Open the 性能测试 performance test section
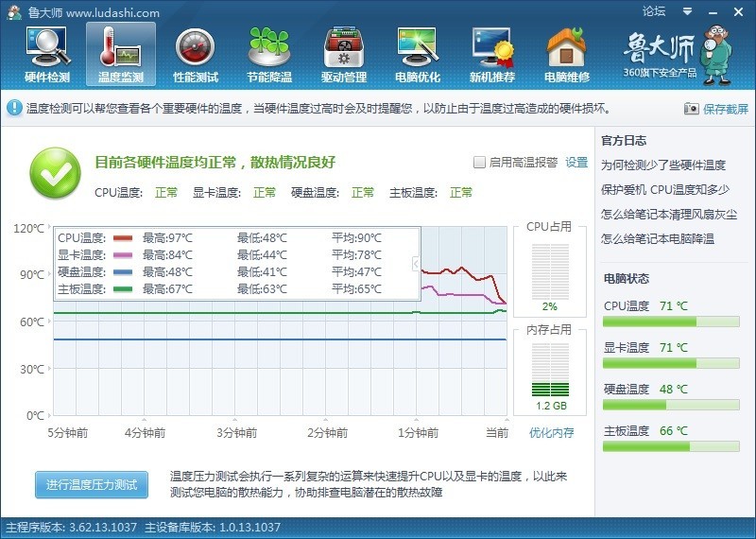The width and height of the screenshot is (756, 539). [x=196, y=55]
